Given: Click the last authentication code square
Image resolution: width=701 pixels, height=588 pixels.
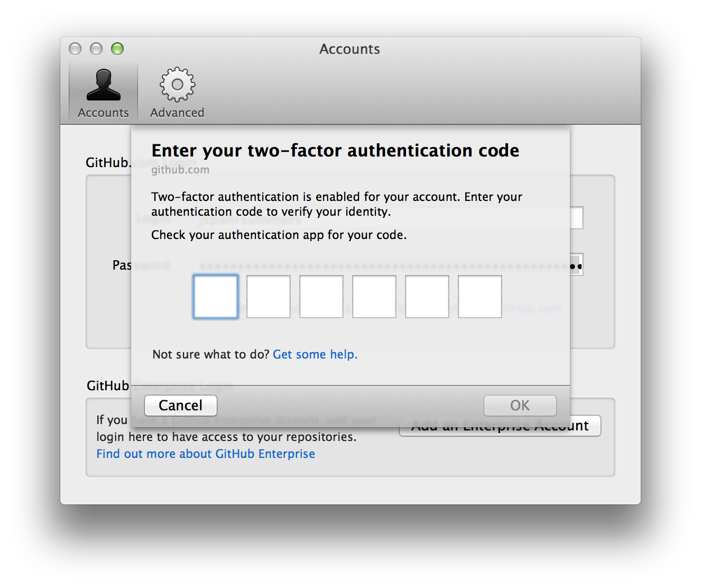Looking at the screenshot, I should (479, 297).
